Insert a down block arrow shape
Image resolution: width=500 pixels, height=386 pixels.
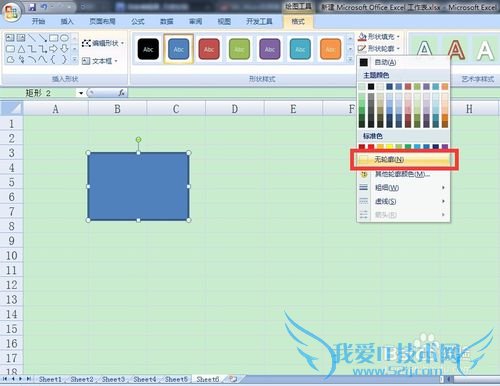(64, 49)
